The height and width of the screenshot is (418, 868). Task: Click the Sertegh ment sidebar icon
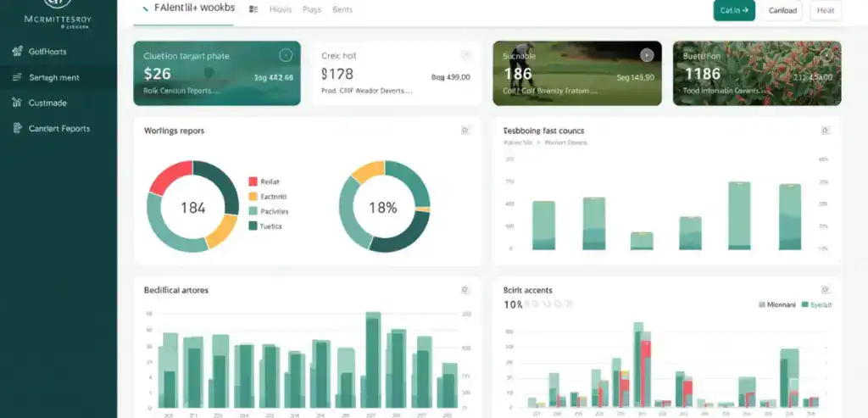17,77
